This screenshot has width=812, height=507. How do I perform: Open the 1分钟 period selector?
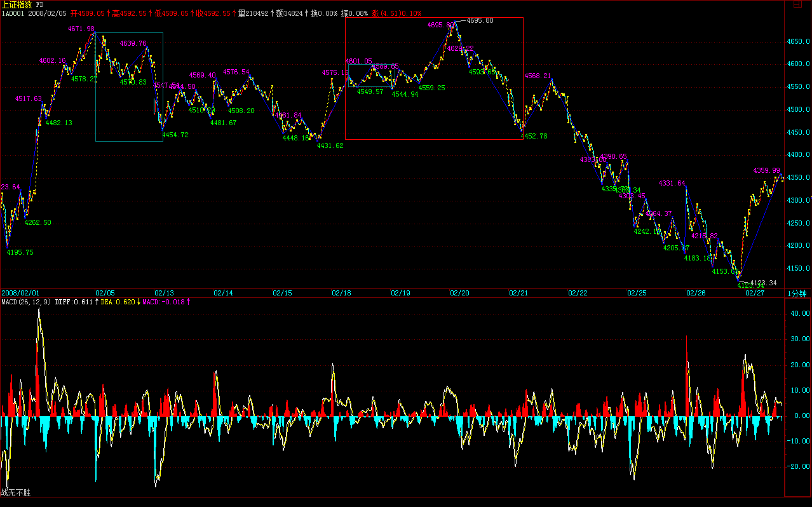point(797,293)
